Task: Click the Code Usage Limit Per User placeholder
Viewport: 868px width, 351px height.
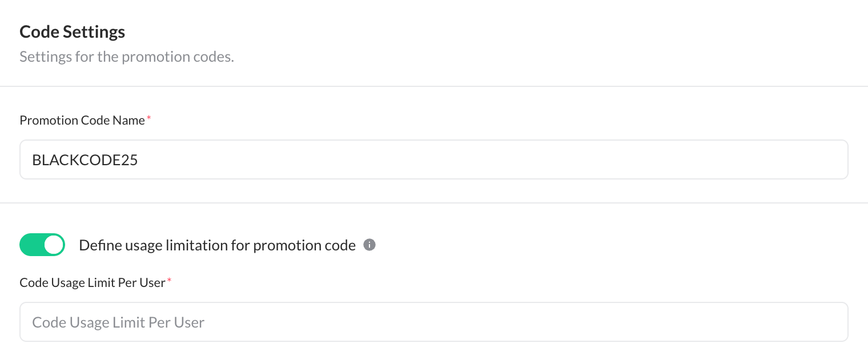Action: tap(118, 322)
